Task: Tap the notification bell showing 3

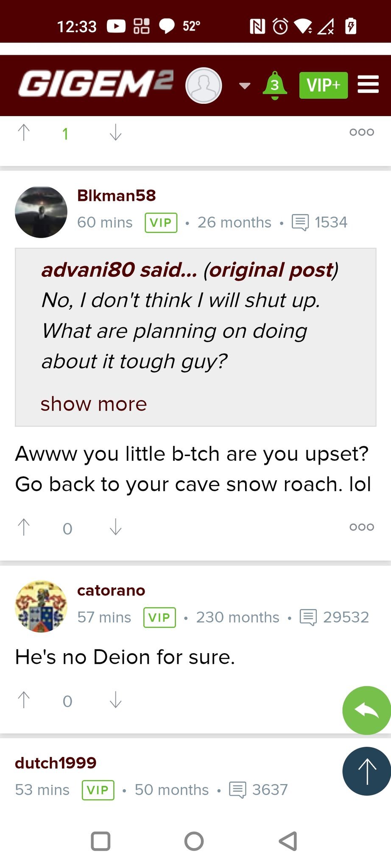Action: 275,85
